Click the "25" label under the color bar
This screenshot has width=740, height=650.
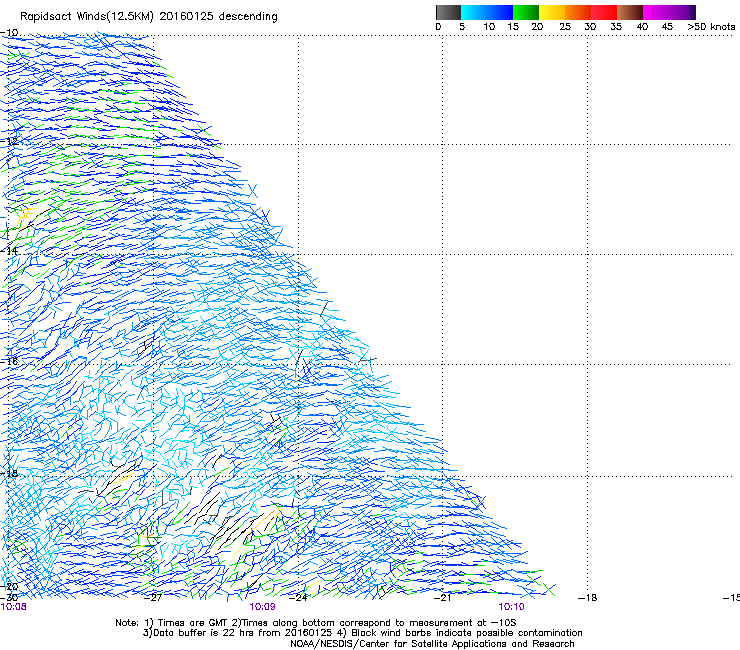click(x=565, y=27)
